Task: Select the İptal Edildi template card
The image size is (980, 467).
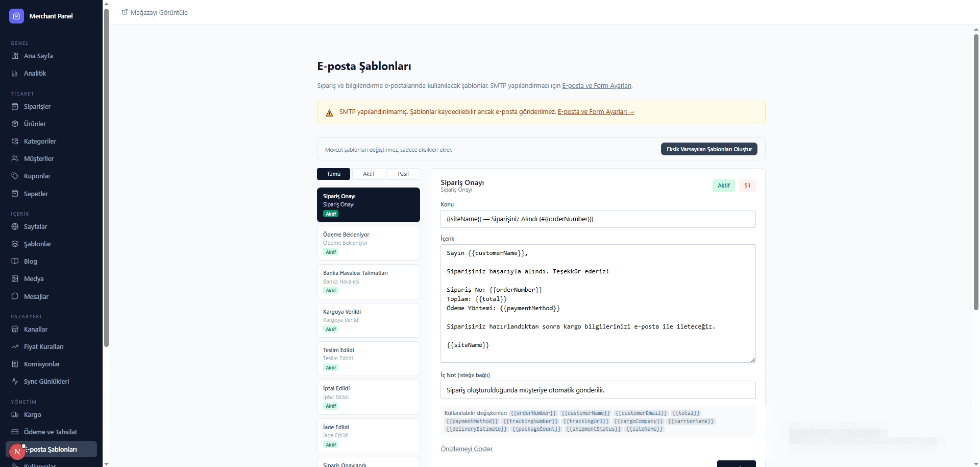Action: (369, 397)
